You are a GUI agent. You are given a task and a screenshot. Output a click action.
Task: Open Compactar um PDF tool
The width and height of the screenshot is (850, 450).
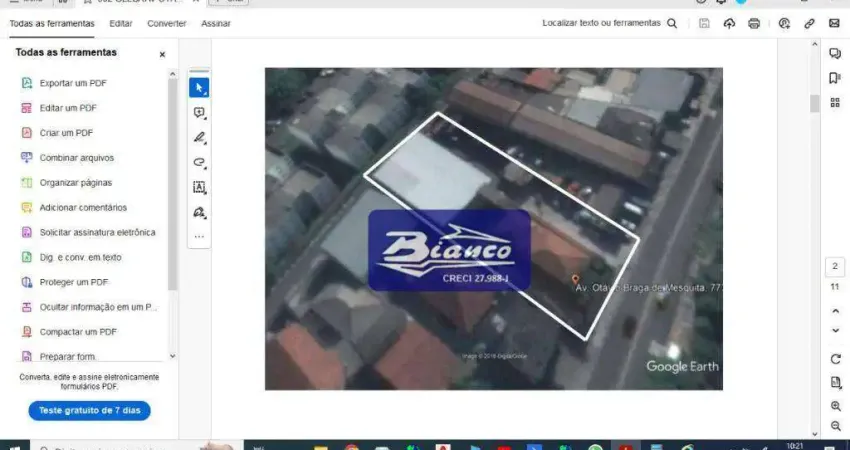[69, 332]
